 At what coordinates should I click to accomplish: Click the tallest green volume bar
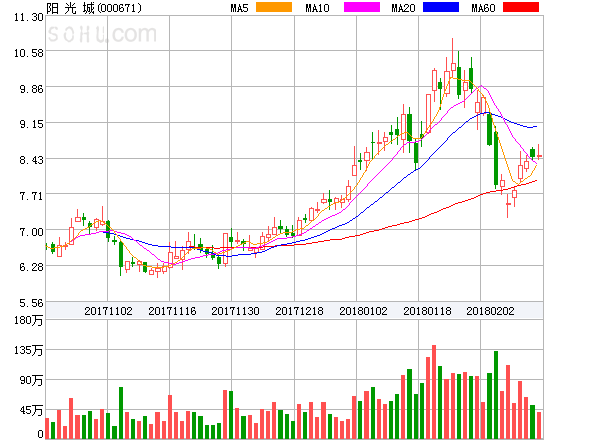pos(496,395)
